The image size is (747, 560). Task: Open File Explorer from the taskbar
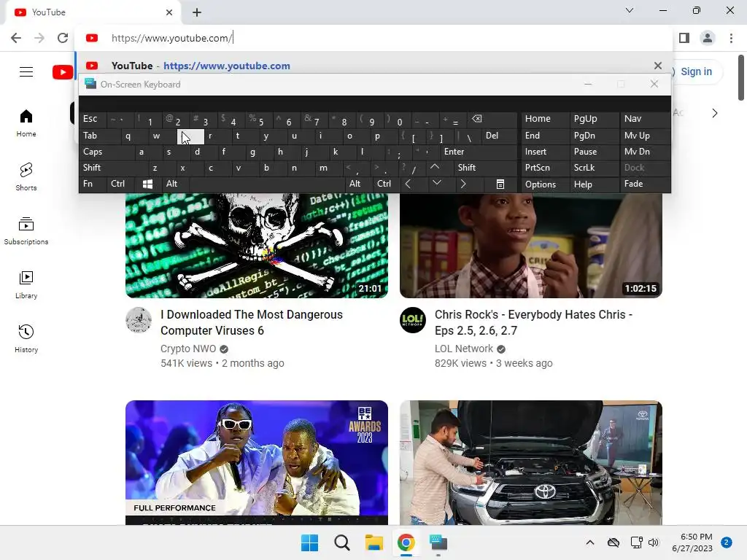(374, 542)
